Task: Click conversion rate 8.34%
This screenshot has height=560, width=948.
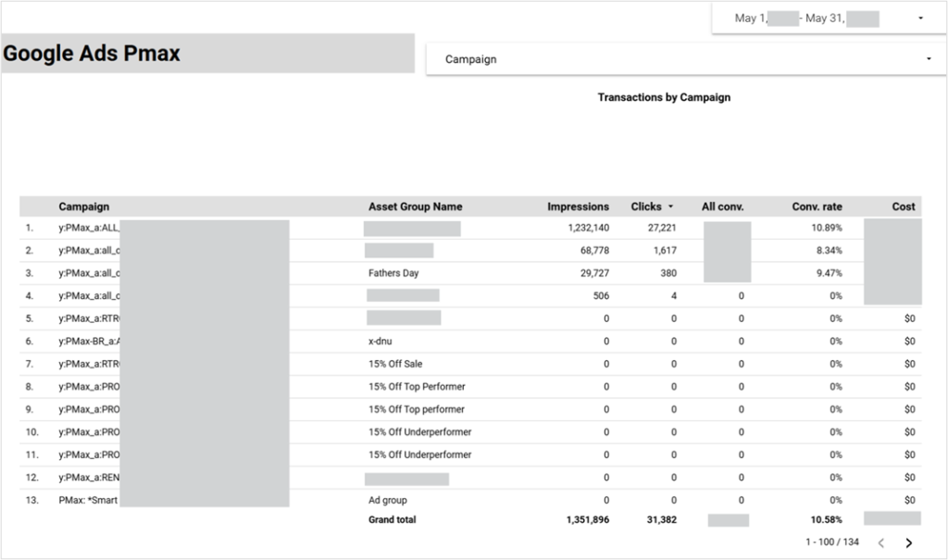Action: pos(829,250)
